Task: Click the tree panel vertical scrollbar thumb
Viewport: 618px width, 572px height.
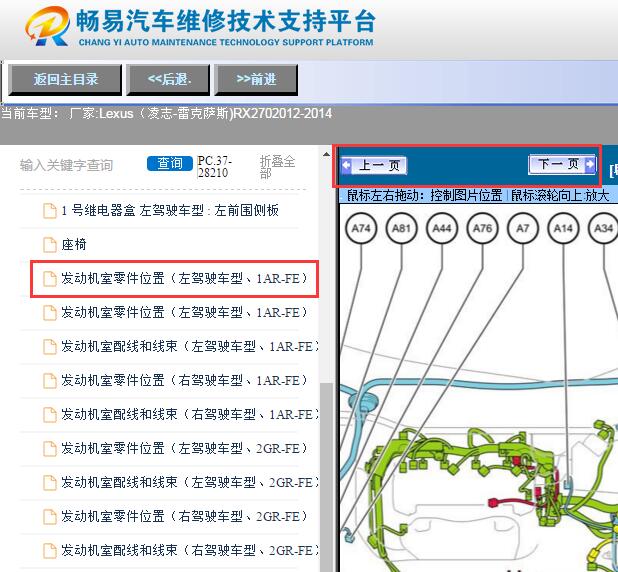Action: click(x=326, y=477)
